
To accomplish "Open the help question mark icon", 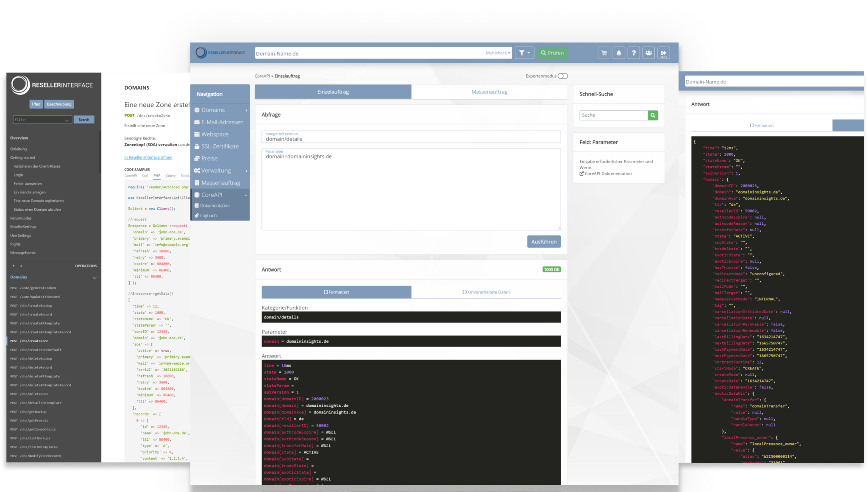I will [x=634, y=53].
